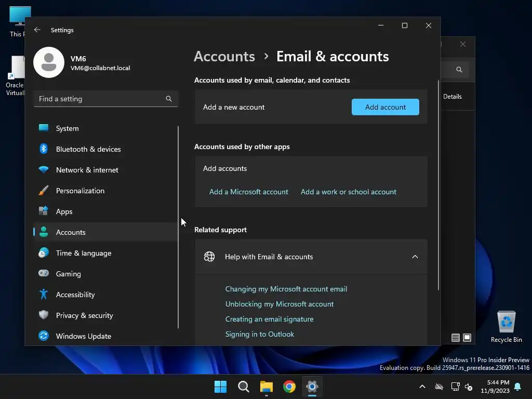Click the VM6@collabnet.local account text
This screenshot has height=399, width=532.
[x=100, y=68]
